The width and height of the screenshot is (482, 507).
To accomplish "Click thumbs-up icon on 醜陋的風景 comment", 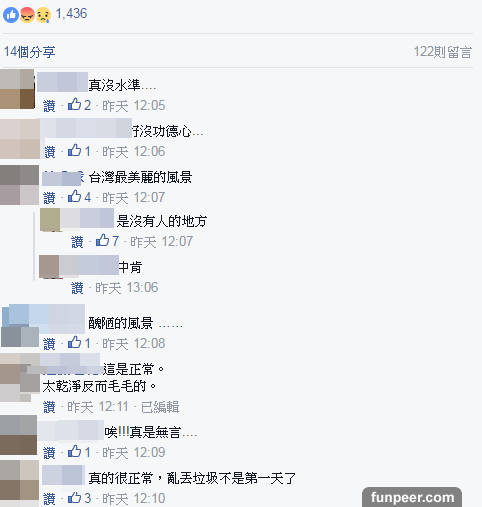I will [x=74, y=342].
